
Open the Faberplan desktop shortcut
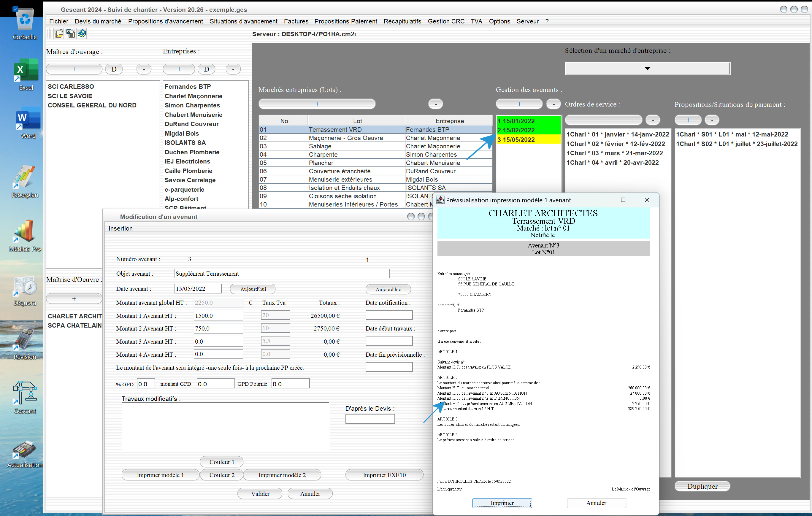(25, 181)
